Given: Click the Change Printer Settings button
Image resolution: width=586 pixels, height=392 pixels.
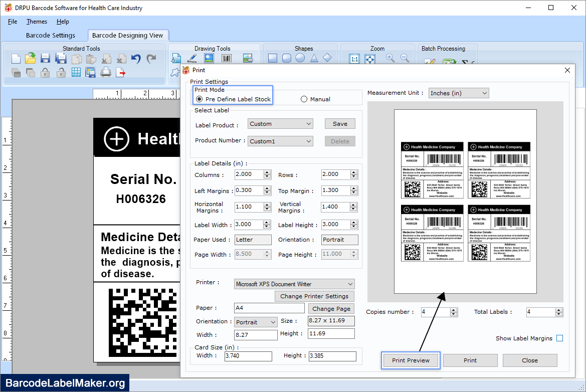Looking at the screenshot, I should point(314,296).
